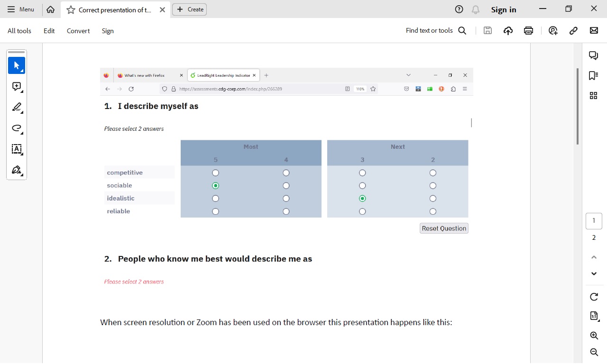Image resolution: width=607 pixels, height=364 pixels.
Task: Star the current document tab
Action: click(71, 9)
